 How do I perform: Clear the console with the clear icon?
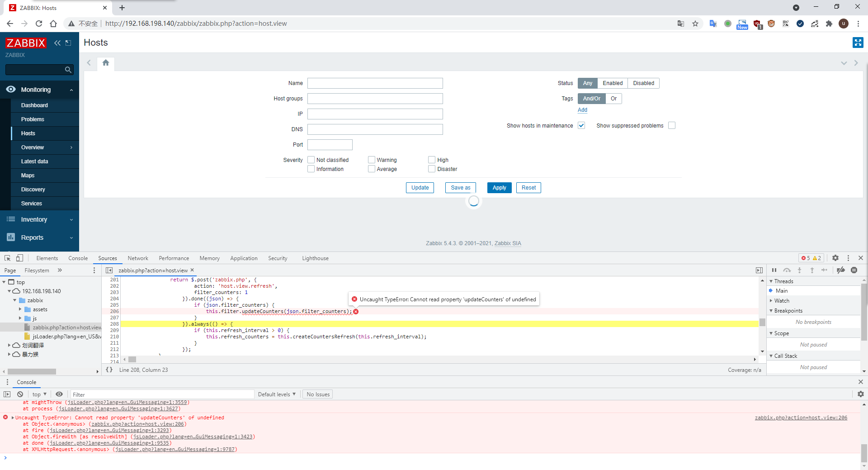tap(20, 394)
